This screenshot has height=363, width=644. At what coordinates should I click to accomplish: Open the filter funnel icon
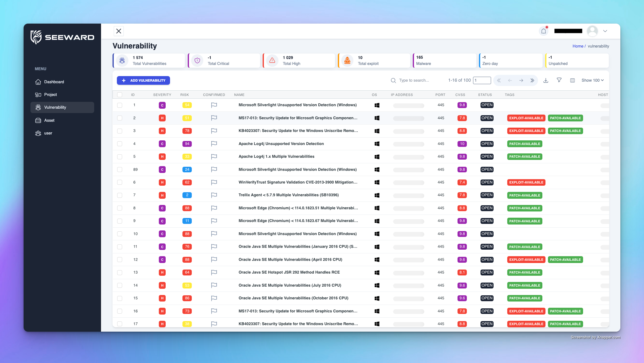559,80
